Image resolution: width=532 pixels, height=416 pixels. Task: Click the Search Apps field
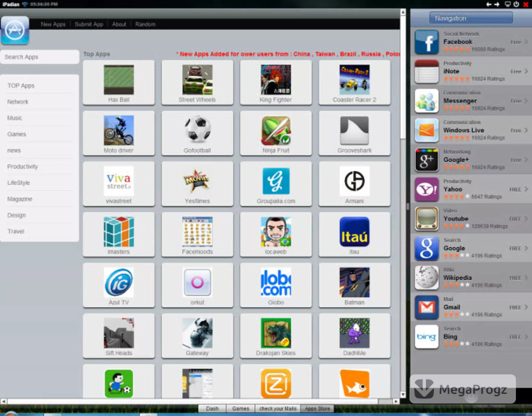coord(40,57)
